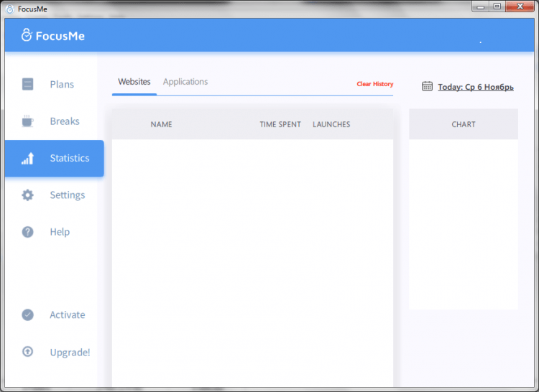539x392 pixels.
Task: Switch to the Applications tab
Action: [x=185, y=82]
